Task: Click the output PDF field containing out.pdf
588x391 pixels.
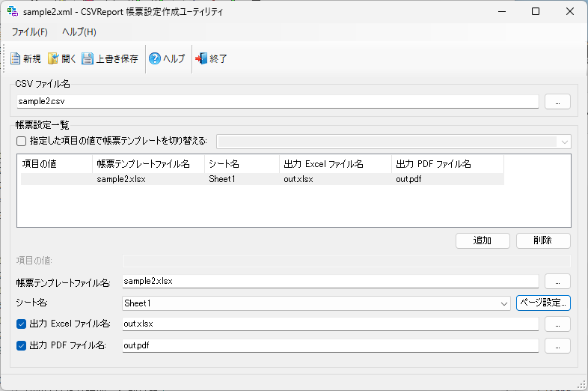Action: (x=331, y=346)
